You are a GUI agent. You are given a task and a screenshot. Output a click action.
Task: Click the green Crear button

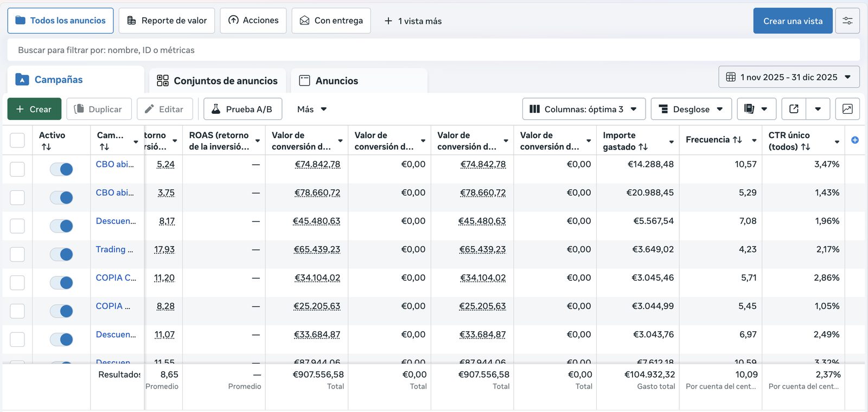click(34, 109)
